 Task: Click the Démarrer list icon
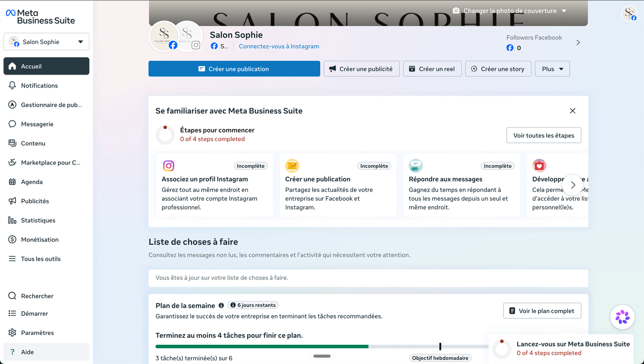[13, 314]
